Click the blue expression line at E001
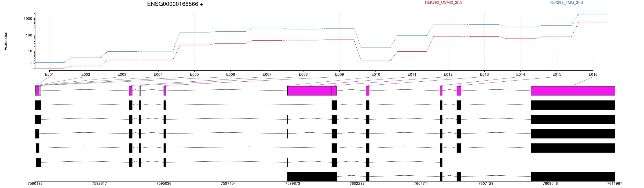 49,63
